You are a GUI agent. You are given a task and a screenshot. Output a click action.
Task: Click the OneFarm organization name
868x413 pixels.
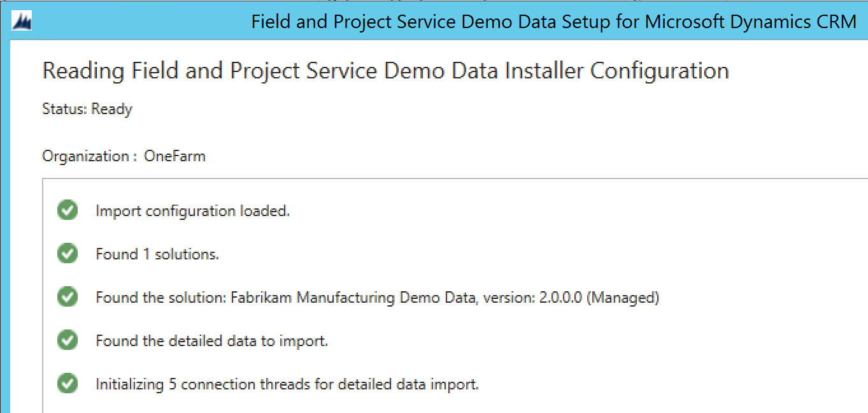click(x=174, y=156)
